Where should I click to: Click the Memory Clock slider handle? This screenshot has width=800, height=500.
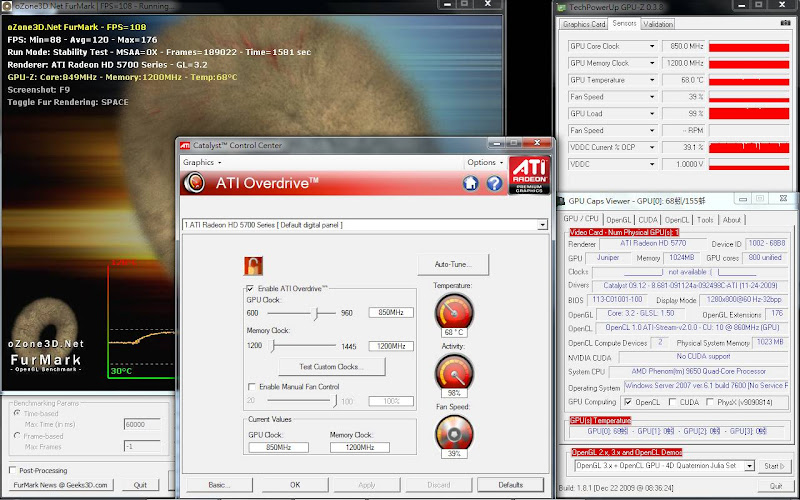273,346
